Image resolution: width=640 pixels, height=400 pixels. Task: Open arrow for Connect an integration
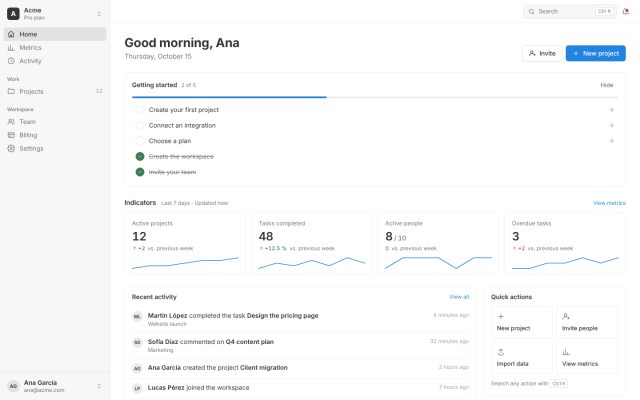(611, 125)
